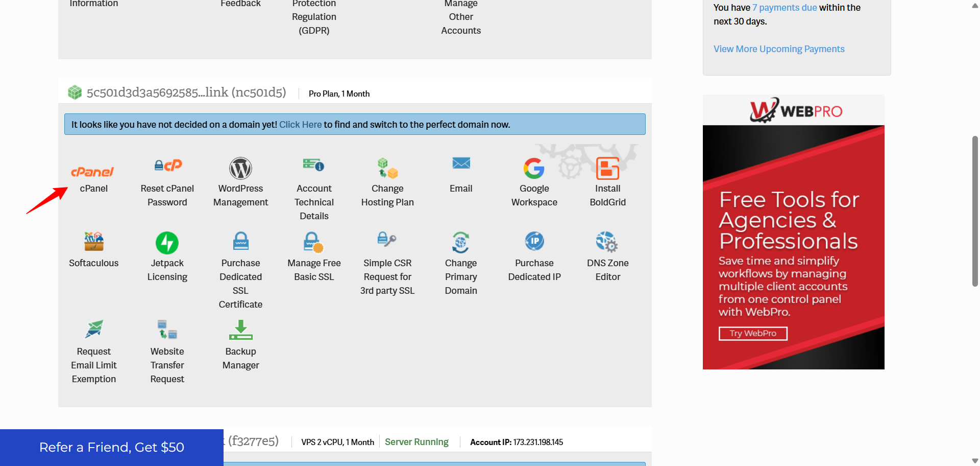Open the Email envelope icon
This screenshot has height=466, width=980.
coord(461,163)
